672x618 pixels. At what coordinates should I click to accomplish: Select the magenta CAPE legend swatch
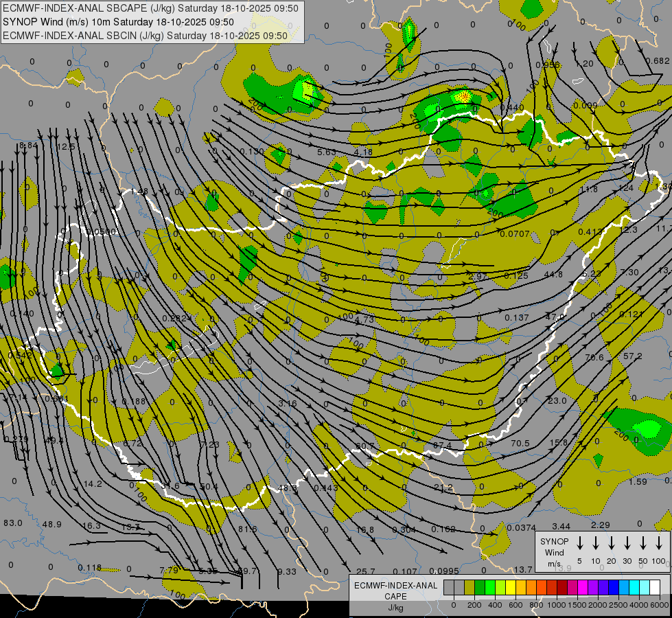(583, 588)
